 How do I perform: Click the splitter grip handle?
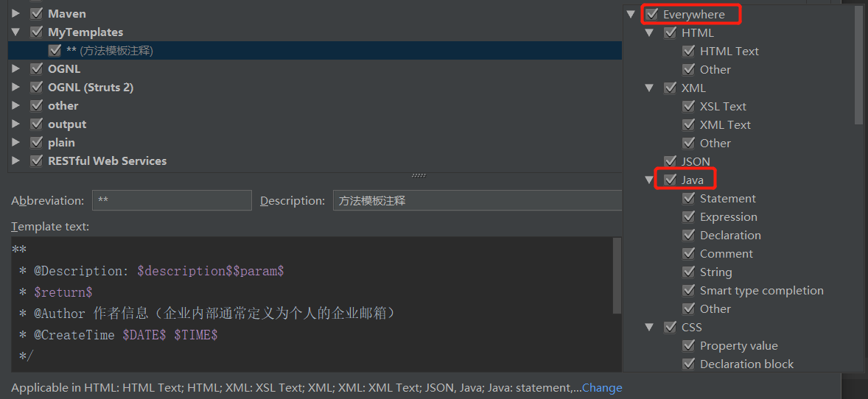[419, 175]
